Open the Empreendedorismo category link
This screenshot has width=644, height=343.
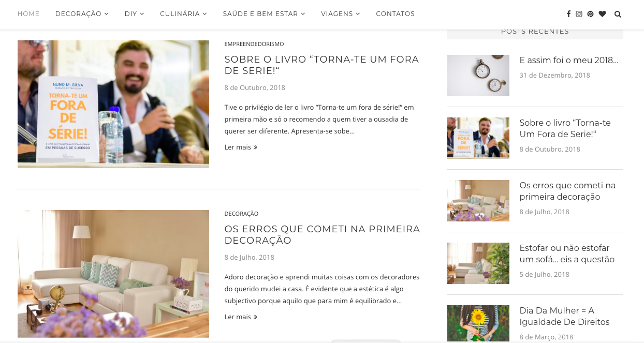tap(254, 44)
